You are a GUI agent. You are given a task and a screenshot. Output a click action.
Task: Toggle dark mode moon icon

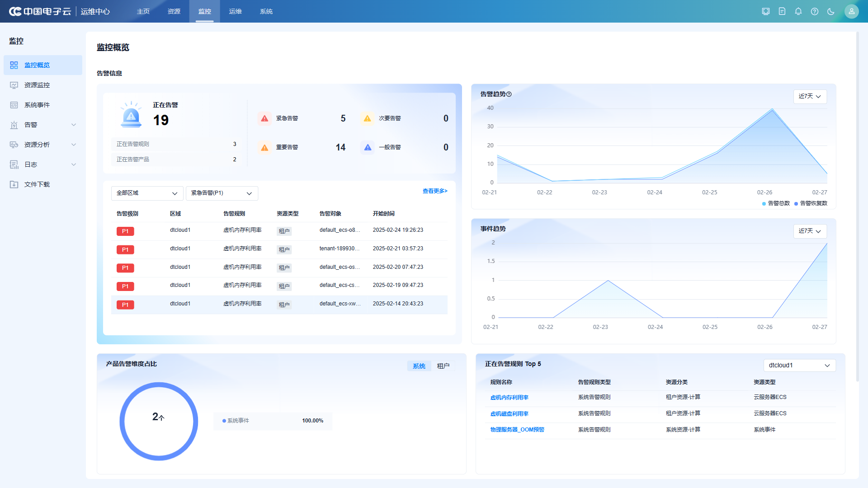[831, 11]
